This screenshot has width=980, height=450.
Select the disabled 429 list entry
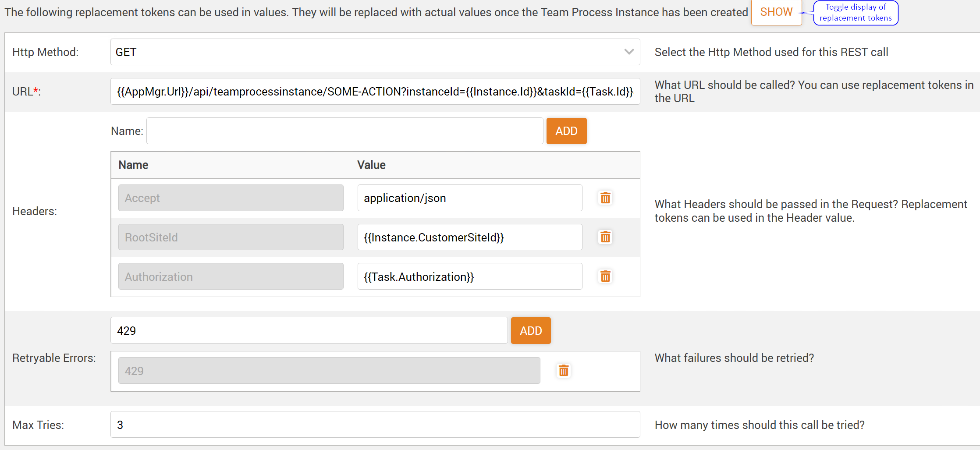point(329,371)
